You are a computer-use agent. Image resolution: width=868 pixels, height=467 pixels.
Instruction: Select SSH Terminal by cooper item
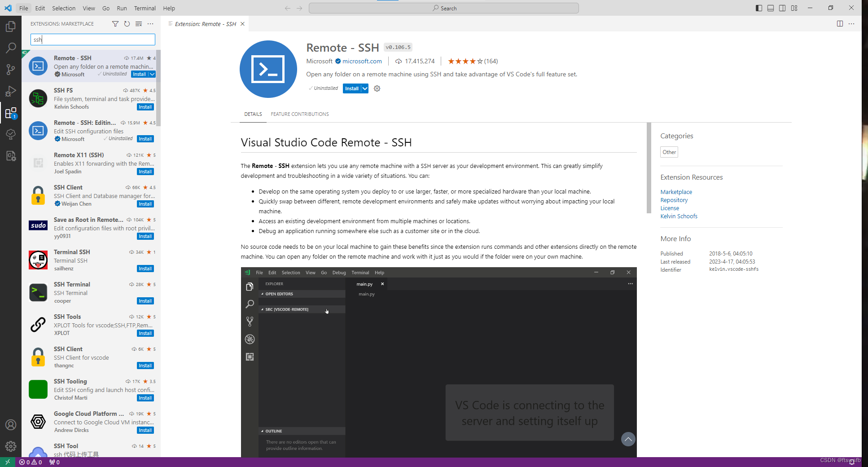pos(91,292)
